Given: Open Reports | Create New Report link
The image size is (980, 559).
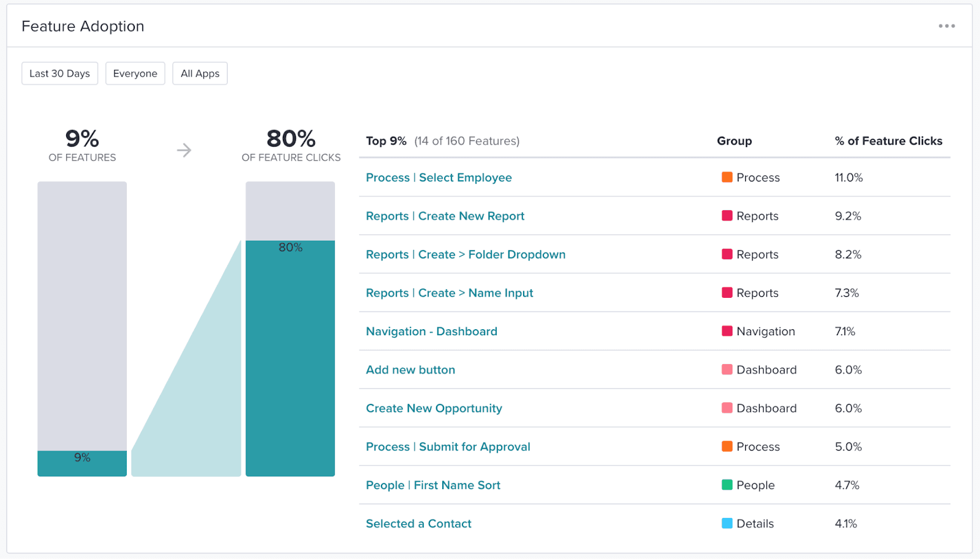Looking at the screenshot, I should tap(445, 216).
